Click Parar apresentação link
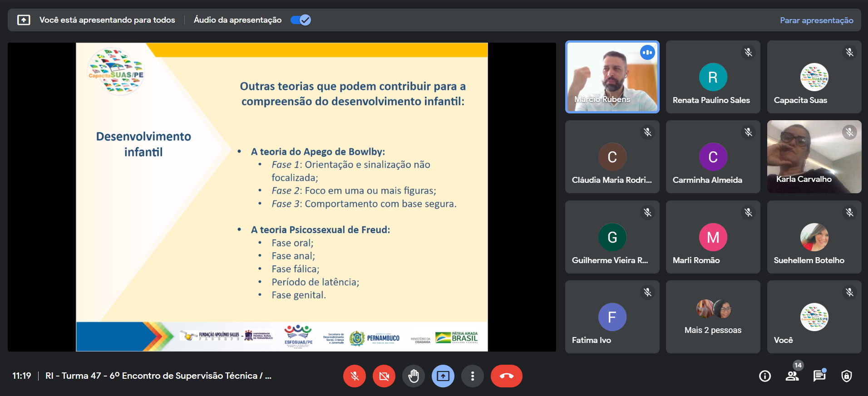This screenshot has width=868, height=396. [816, 20]
